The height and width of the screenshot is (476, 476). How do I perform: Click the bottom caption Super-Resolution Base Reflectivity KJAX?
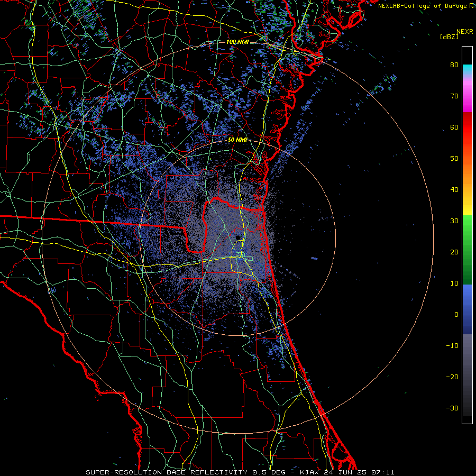240,472
